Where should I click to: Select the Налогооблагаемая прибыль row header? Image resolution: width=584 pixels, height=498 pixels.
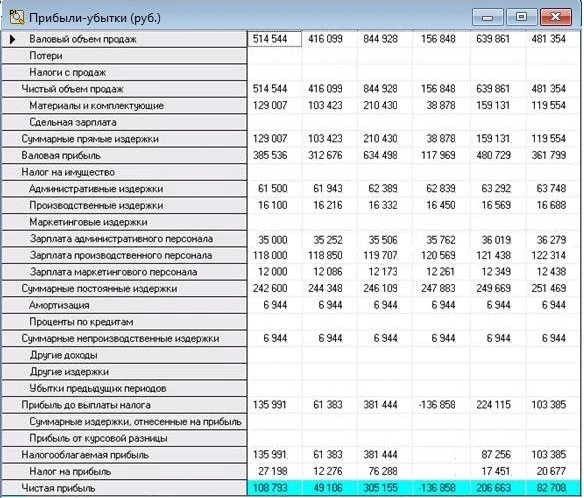coord(124,455)
